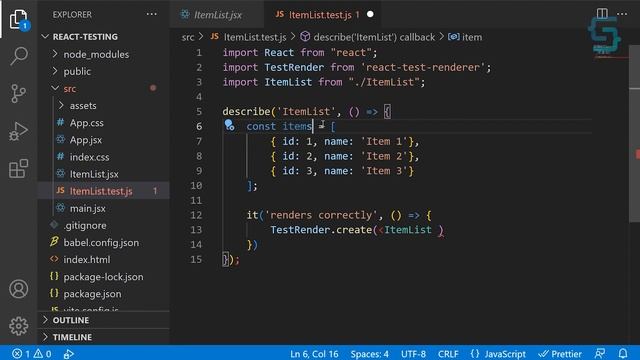Open index.html in explorer
640x360 pixels.
87,260
